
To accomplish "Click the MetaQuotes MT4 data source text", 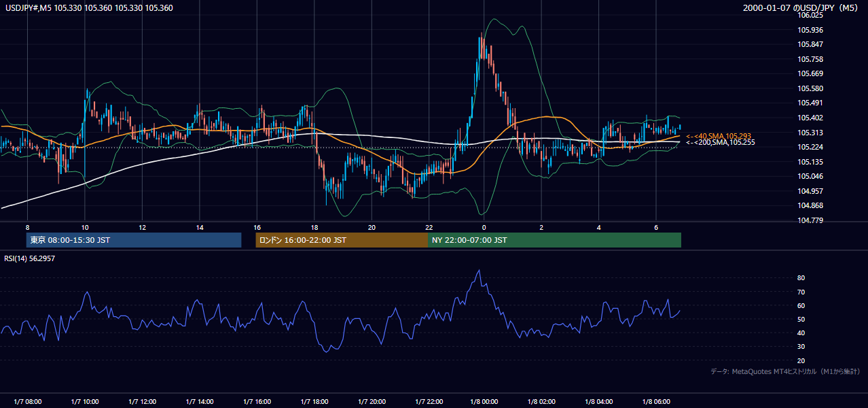I will (785, 371).
